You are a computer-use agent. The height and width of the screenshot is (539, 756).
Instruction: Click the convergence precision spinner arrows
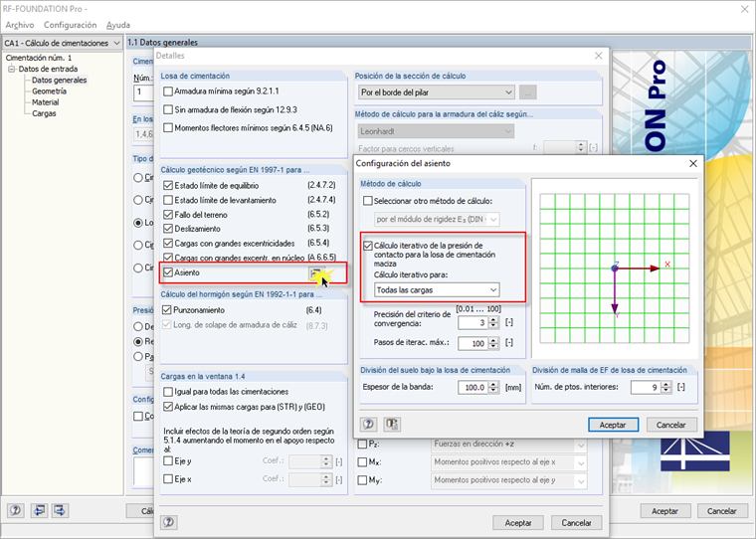click(x=493, y=322)
